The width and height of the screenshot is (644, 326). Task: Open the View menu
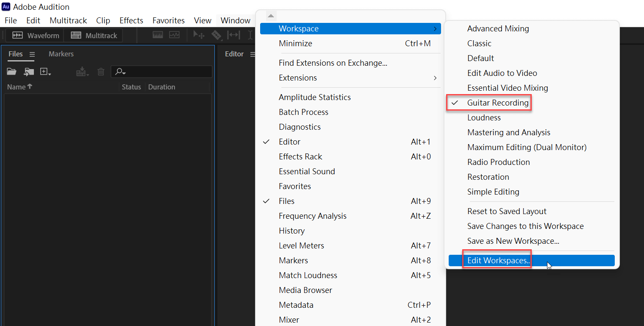203,20
